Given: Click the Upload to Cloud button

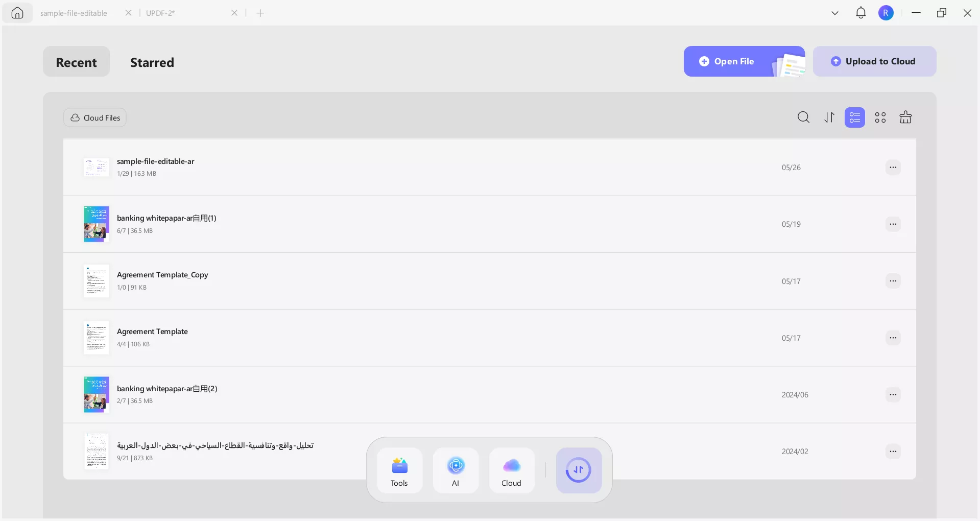Looking at the screenshot, I should 874,61.
